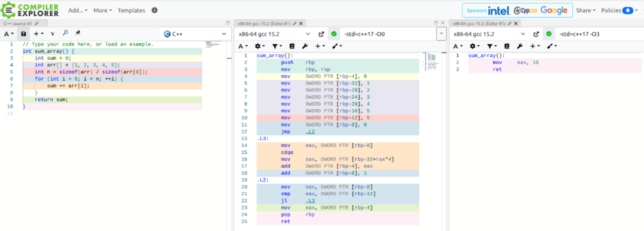The image size is (644, 231).
Task: Click the Compiler Explorer logo
Action: (x=30, y=10)
